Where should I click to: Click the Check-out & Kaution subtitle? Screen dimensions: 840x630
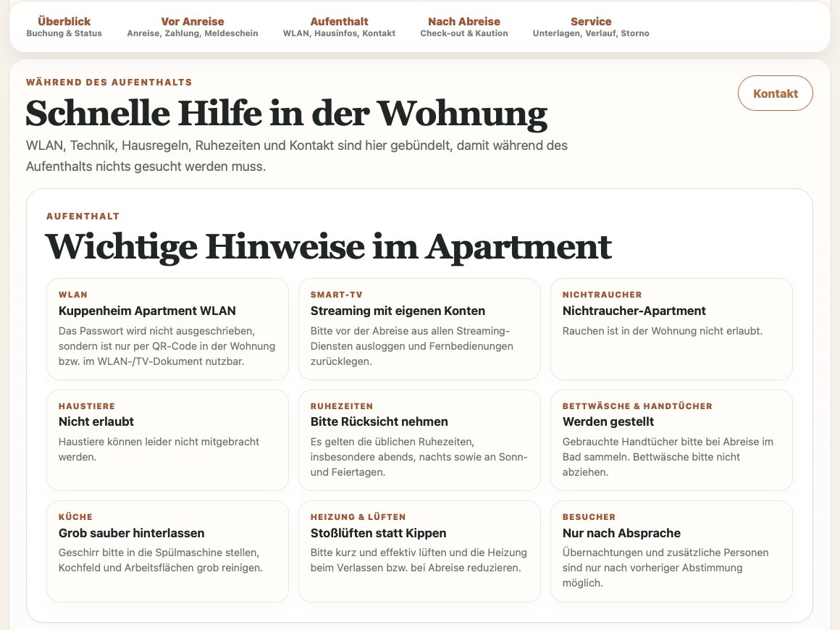click(464, 33)
